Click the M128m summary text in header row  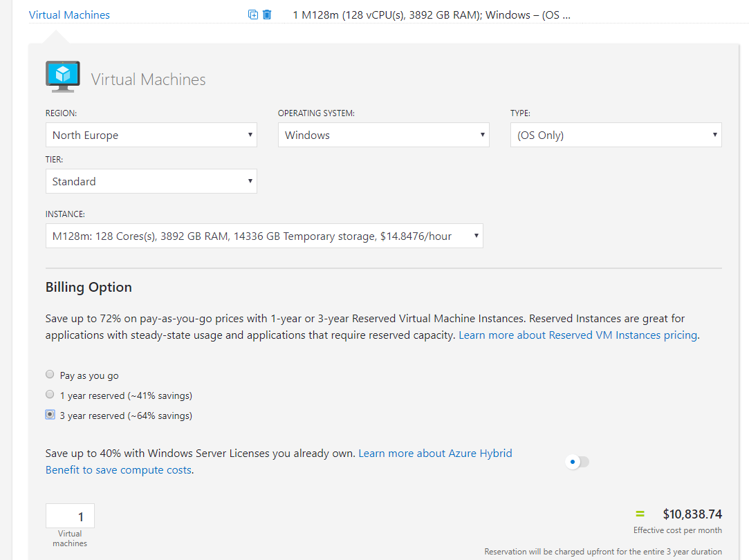[432, 15]
